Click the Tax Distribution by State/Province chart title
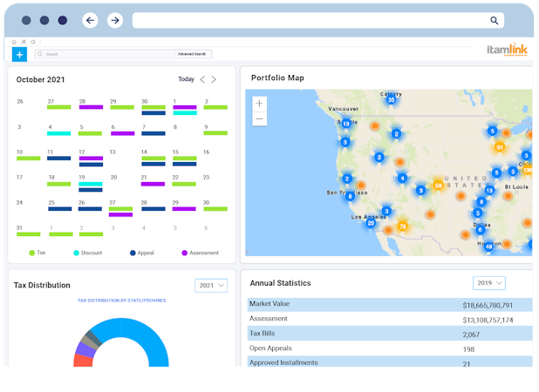Screen dimensions: 539x392 click(122, 301)
